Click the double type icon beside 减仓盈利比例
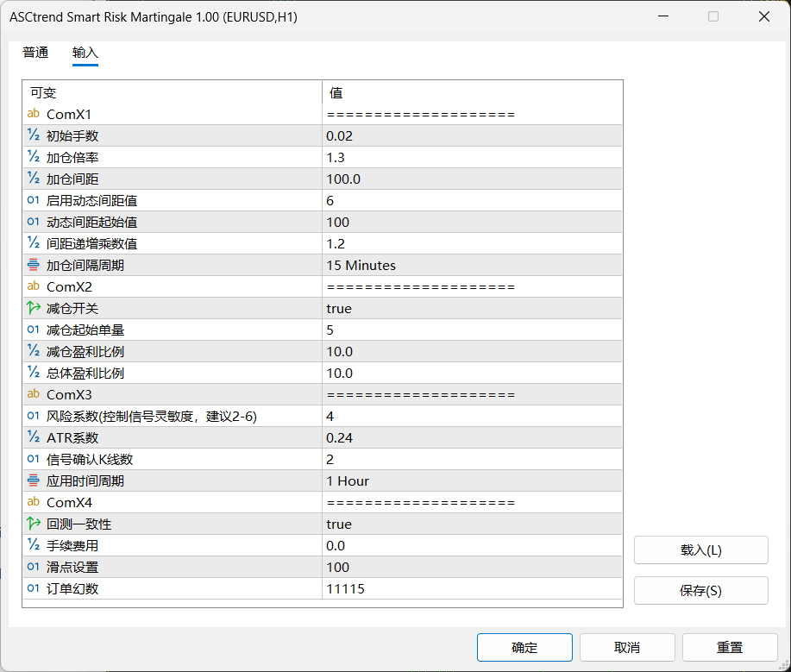The height and width of the screenshot is (672, 791). [34, 351]
